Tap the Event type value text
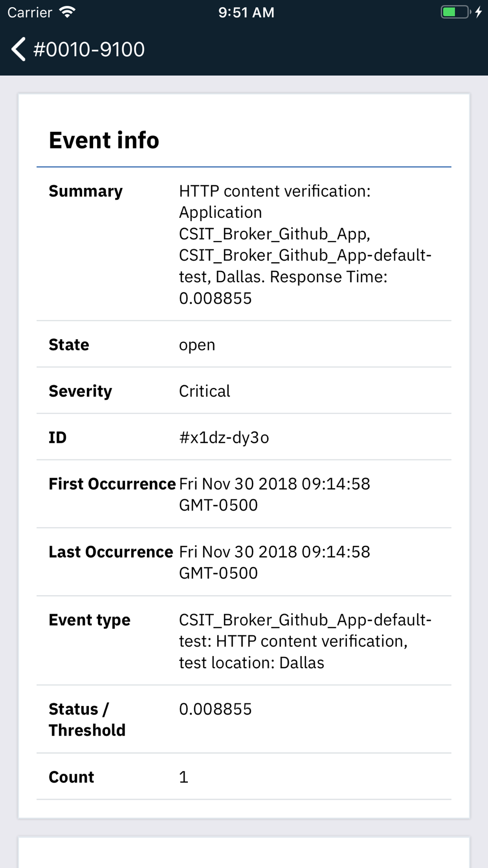 point(305,641)
